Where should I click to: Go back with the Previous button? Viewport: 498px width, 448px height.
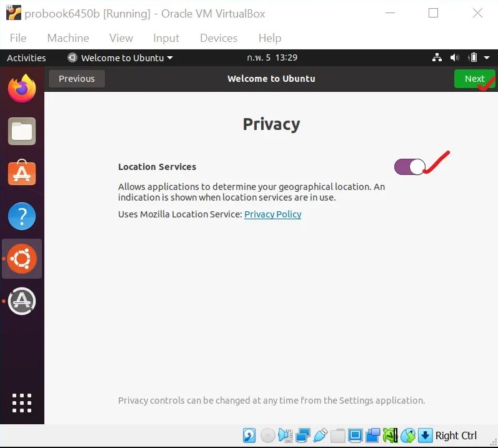[x=77, y=79]
